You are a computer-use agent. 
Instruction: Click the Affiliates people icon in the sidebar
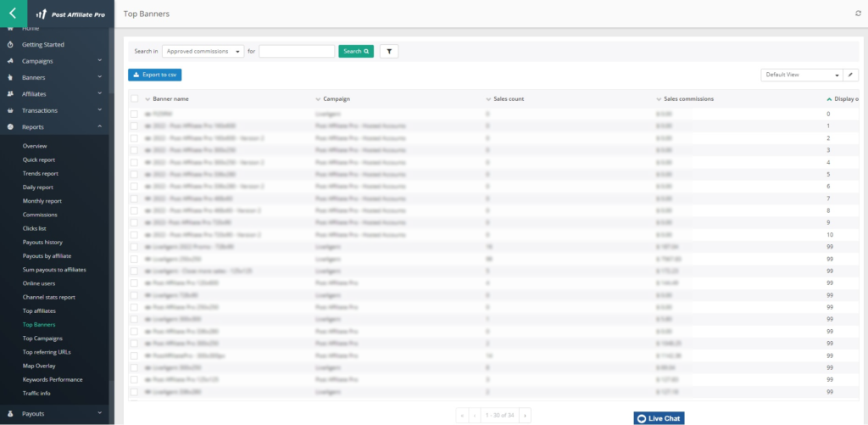[x=10, y=94]
